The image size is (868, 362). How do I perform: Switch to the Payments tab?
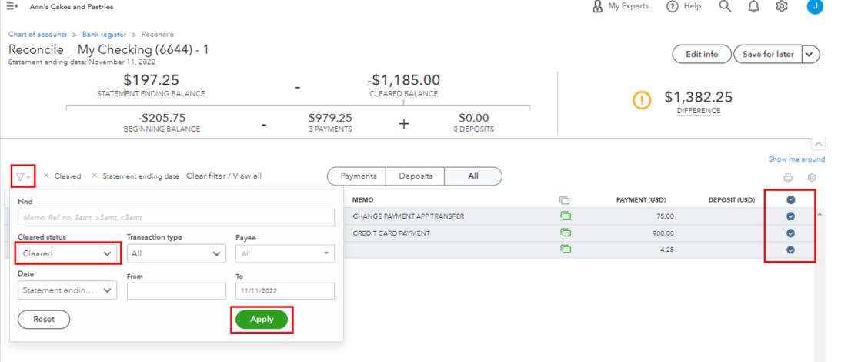click(x=357, y=176)
